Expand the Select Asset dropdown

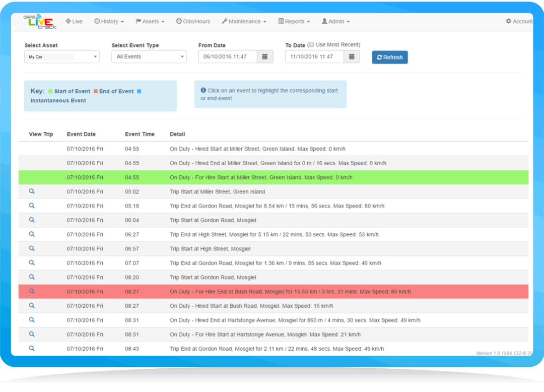click(62, 57)
